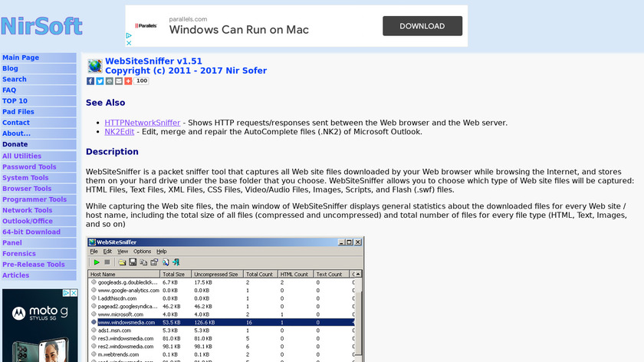Viewport: 644px width, 362px height.
Task: Open the Pre-Release Tools sidebar link
Action: click(x=34, y=265)
